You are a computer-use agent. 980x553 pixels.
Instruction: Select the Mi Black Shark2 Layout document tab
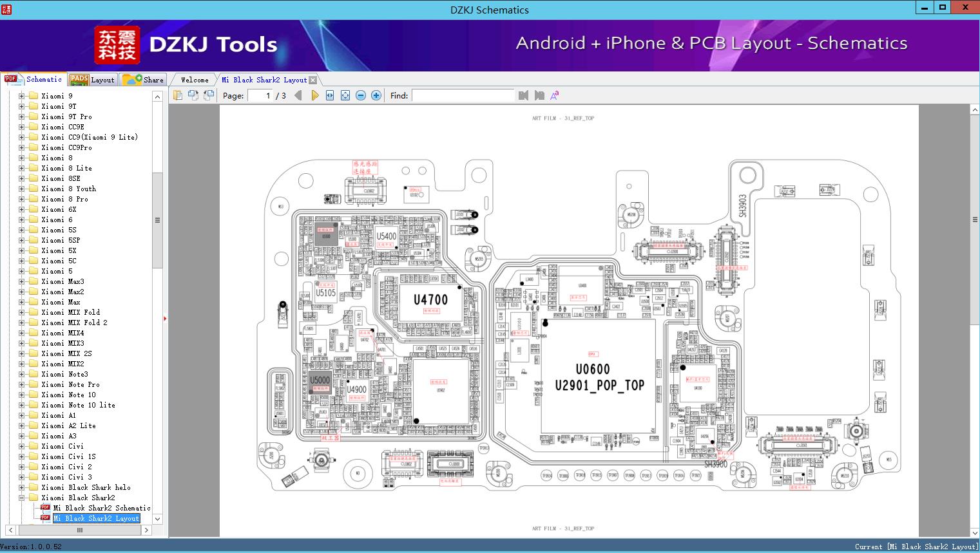pyautogui.click(x=264, y=80)
